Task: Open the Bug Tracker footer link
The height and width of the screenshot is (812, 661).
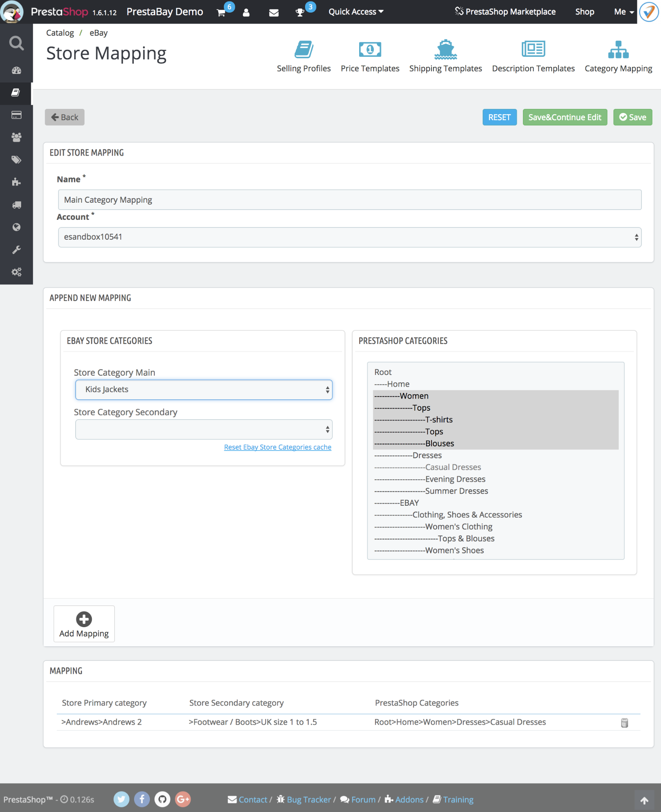Action: (304, 800)
